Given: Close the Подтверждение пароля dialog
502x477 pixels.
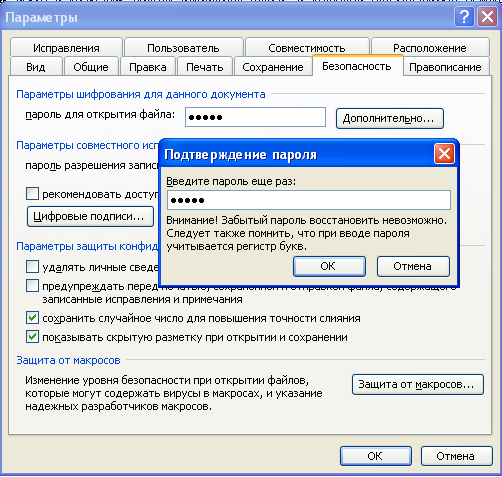Looking at the screenshot, I should pos(444,154).
